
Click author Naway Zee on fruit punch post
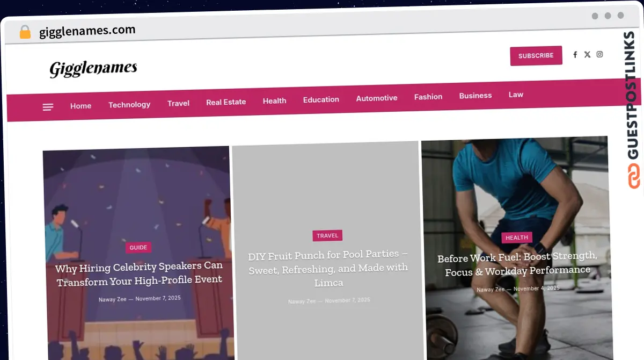[302, 301]
